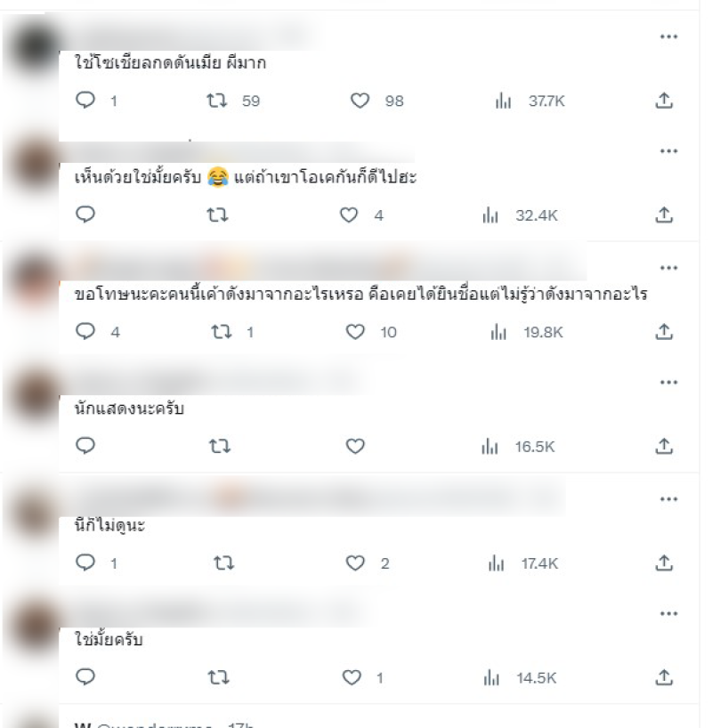The width and height of the screenshot is (712, 728).
Task: View analytics showing 32.4K views
Action: coord(520,215)
